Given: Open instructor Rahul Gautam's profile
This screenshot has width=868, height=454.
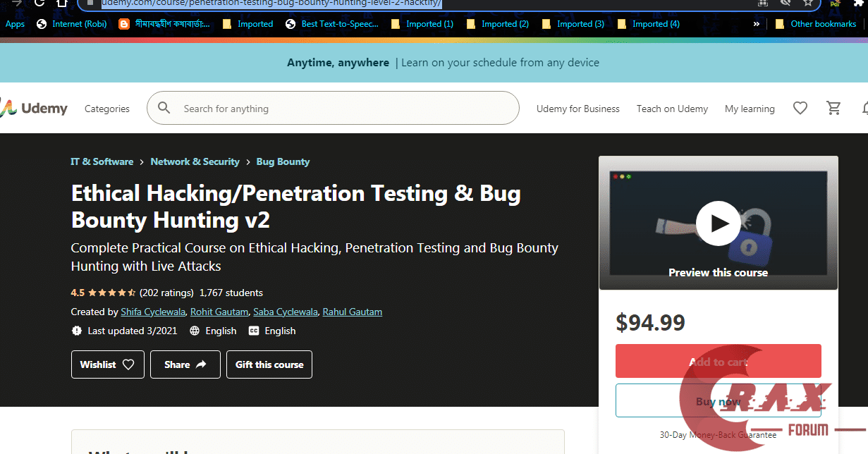Looking at the screenshot, I should (353, 312).
